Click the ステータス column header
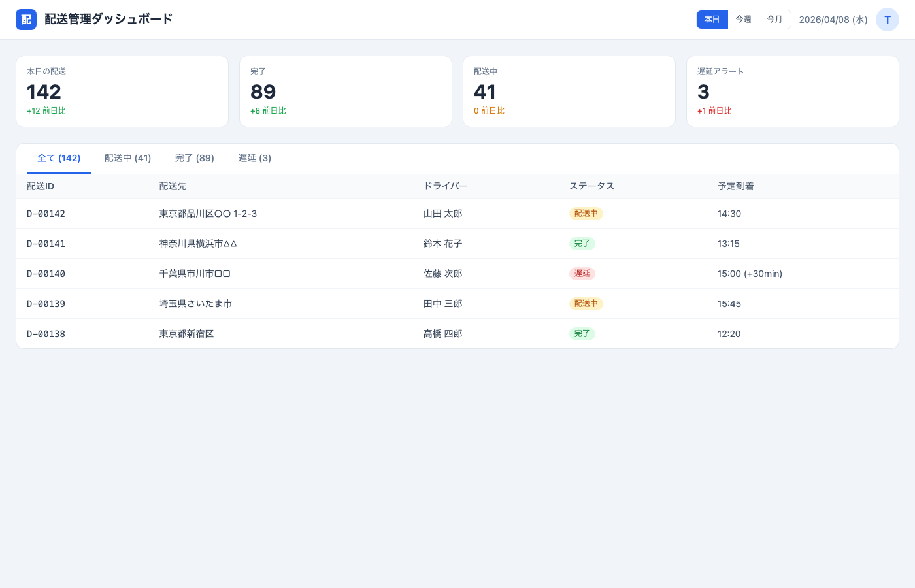915x588 pixels. 592,186
